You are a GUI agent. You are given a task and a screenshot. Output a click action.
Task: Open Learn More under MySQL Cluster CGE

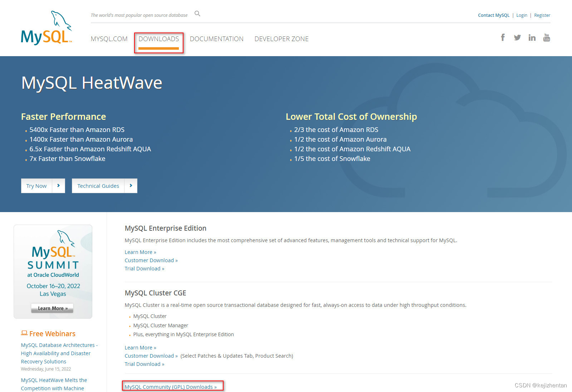click(x=140, y=348)
